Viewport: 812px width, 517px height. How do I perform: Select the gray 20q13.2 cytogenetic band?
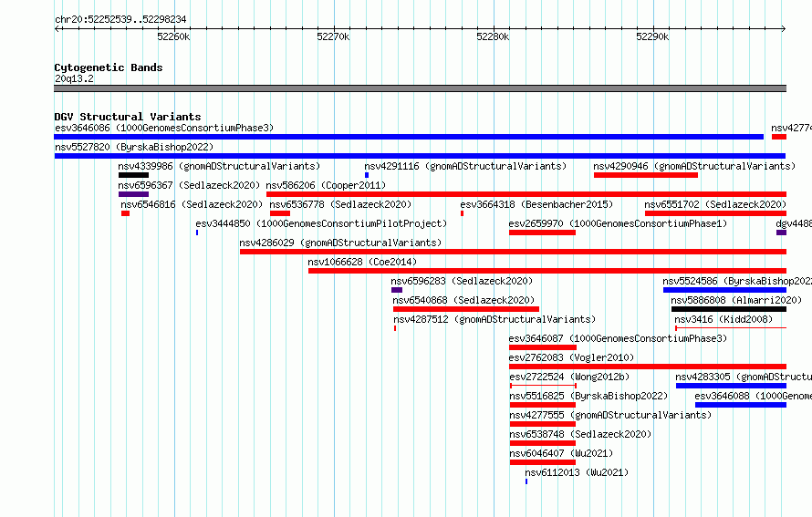[x=420, y=88]
